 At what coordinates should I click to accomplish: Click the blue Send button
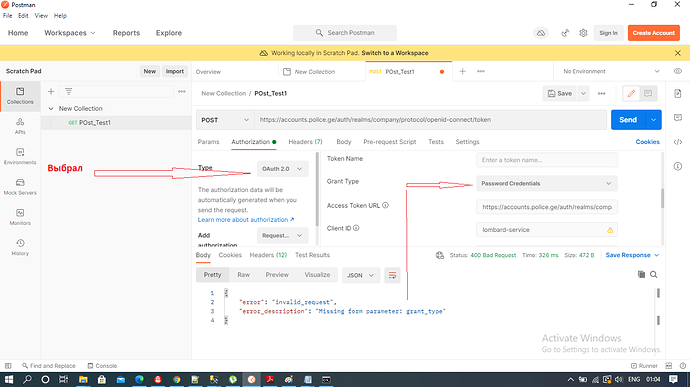pos(628,120)
